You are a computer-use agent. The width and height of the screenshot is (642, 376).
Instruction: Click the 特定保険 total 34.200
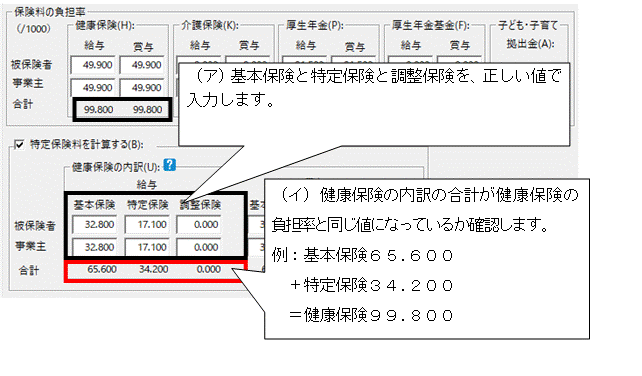(x=154, y=270)
